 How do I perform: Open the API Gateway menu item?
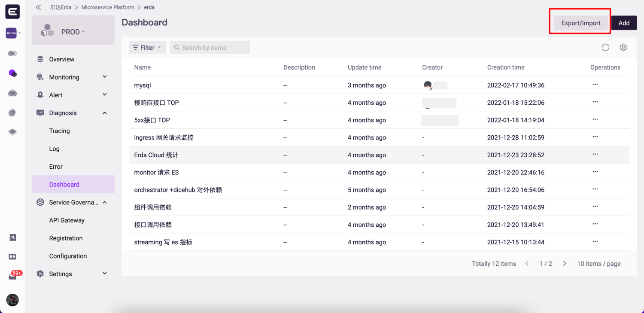(67, 220)
